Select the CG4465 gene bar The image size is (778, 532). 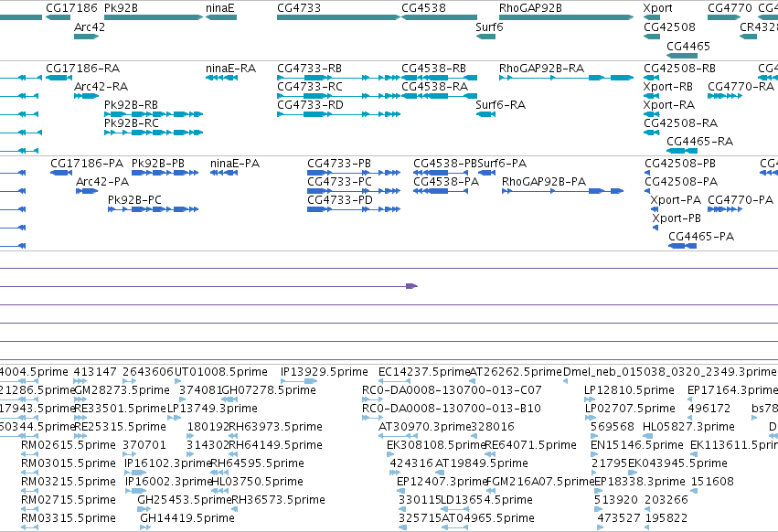682,56
